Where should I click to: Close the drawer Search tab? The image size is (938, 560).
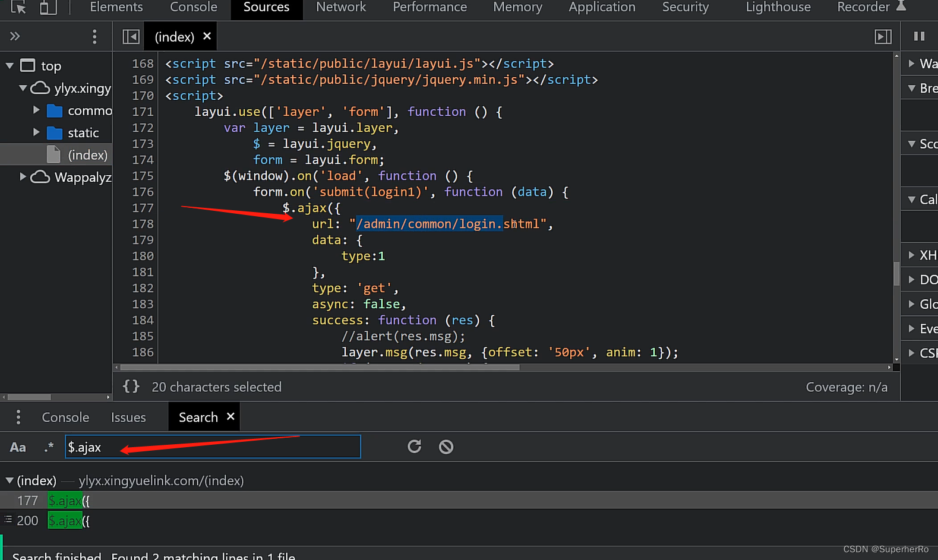pos(230,417)
